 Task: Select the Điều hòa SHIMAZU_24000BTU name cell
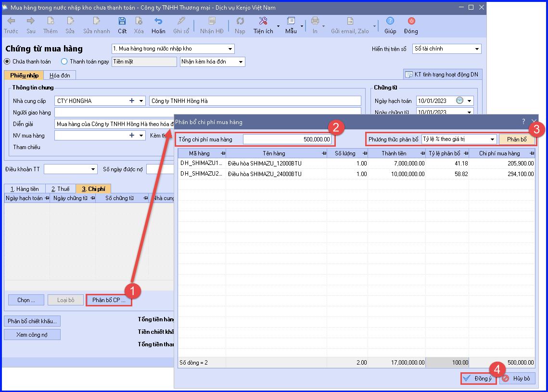(x=276, y=174)
